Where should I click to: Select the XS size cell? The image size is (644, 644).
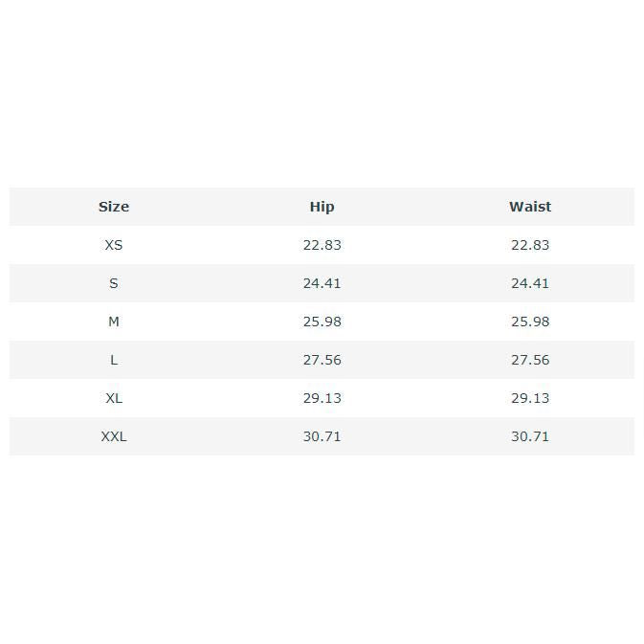pyautogui.click(x=113, y=245)
